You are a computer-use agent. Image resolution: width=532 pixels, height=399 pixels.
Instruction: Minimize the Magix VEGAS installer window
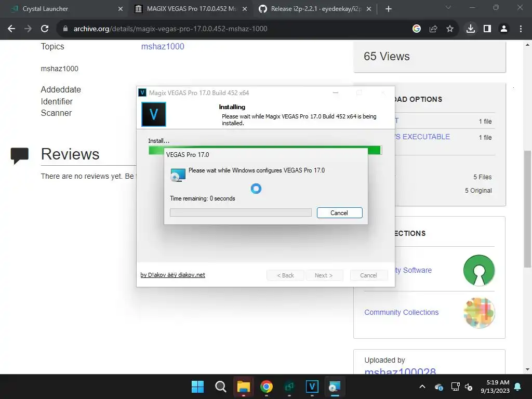click(336, 92)
